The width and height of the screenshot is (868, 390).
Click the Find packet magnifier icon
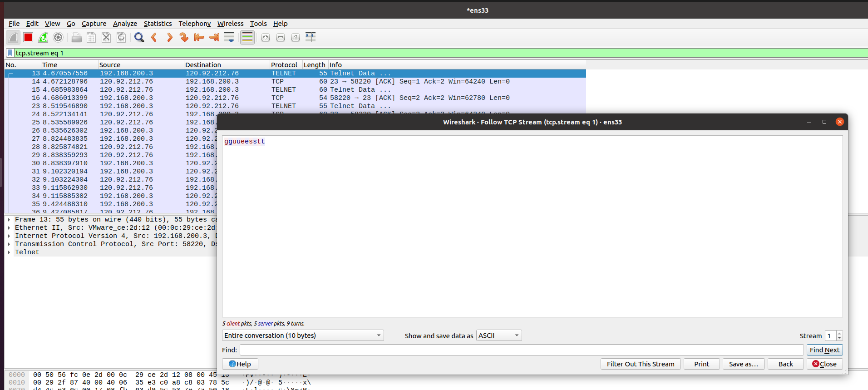pyautogui.click(x=139, y=38)
